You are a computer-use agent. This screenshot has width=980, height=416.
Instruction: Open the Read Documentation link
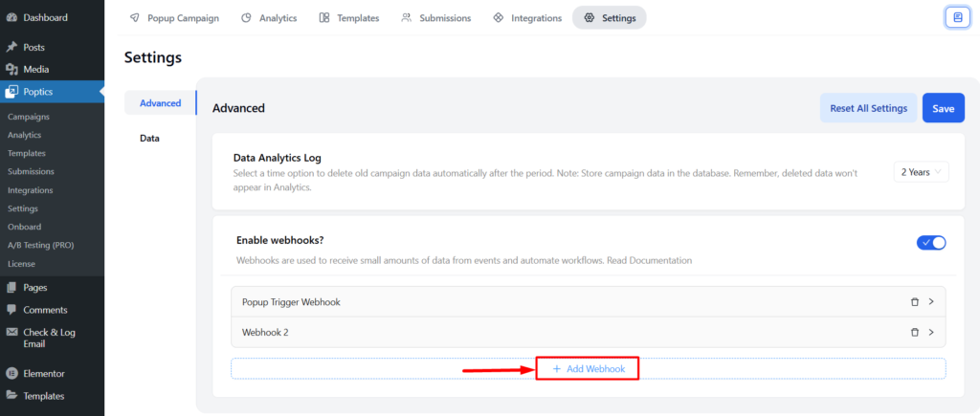pyautogui.click(x=650, y=260)
